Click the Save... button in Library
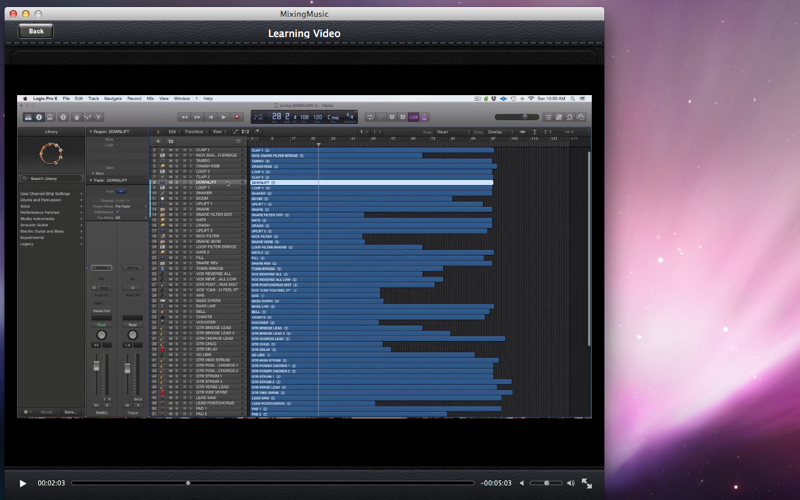This screenshot has height=500, width=800. pos(70,412)
